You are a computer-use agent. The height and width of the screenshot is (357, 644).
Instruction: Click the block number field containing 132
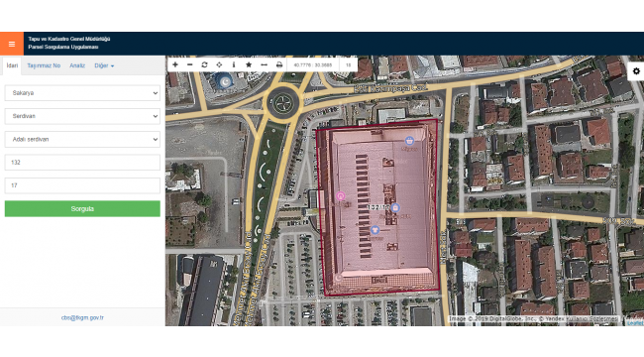click(82, 162)
